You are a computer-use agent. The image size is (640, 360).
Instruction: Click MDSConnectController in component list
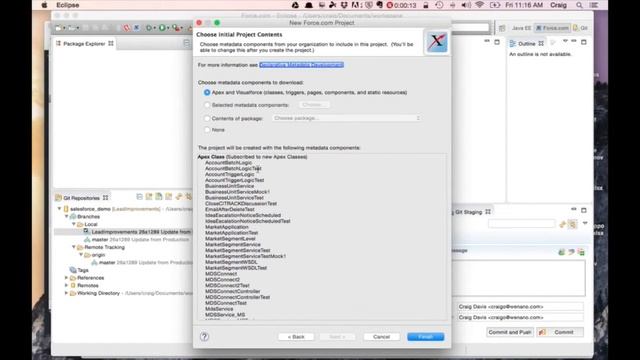(233, 291)
